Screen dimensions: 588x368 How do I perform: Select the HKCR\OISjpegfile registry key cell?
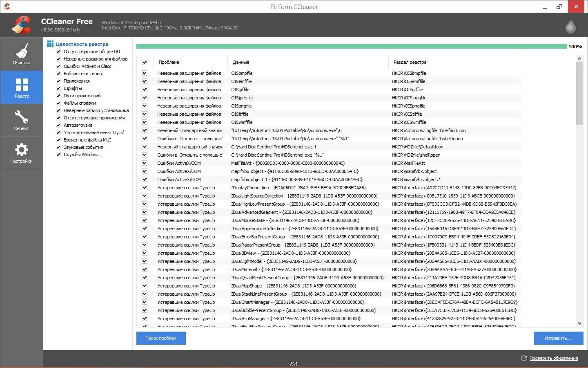(x=409, y=98)
